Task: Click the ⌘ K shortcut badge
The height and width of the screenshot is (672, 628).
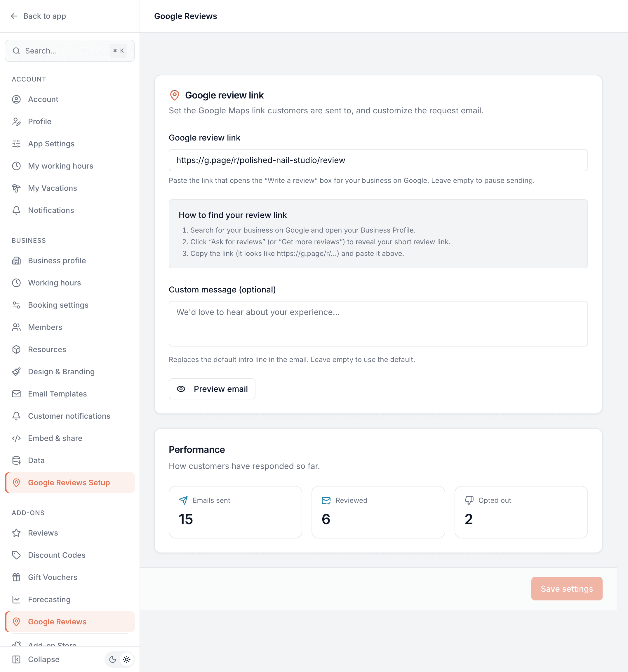Action: (119, 51)
